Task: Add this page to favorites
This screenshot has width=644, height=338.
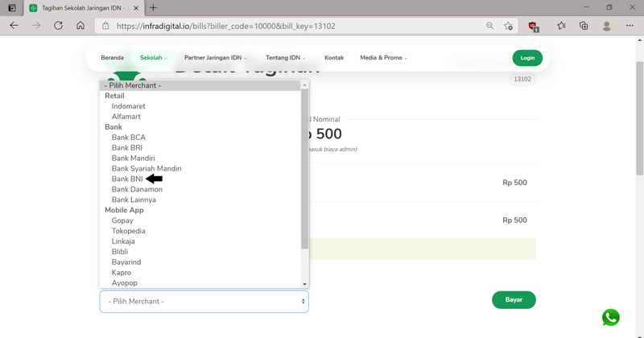Action: pyautogui.click(x=509, y=26)
